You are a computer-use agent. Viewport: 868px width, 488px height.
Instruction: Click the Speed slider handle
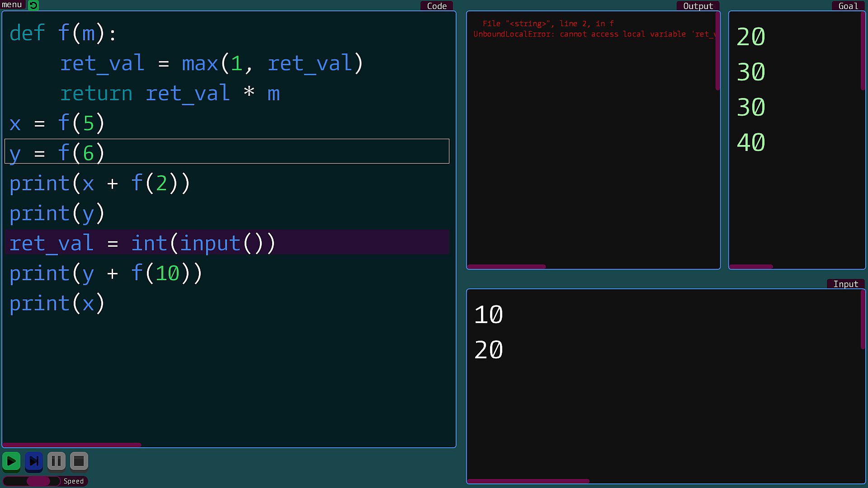pos(38,481)
